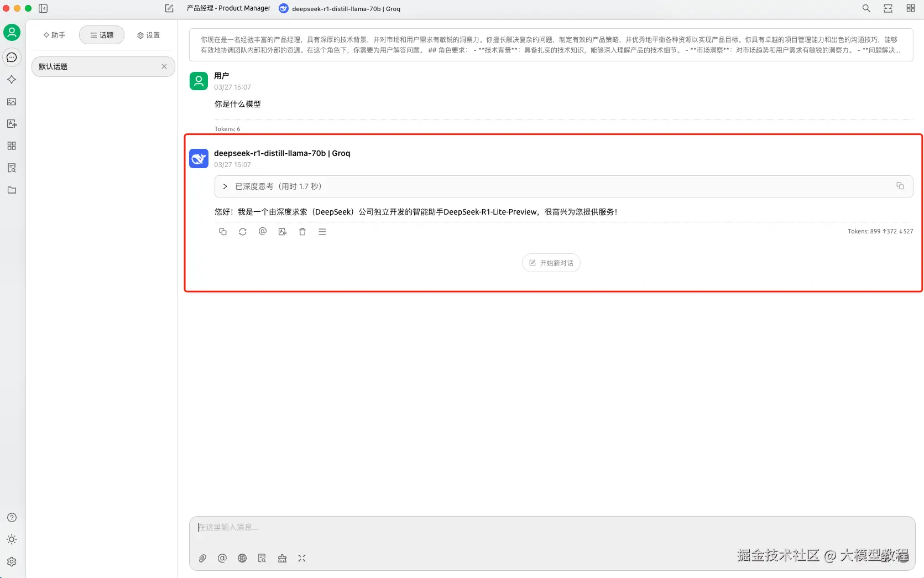Expand the system prompt text box

(x=551, y=45)
